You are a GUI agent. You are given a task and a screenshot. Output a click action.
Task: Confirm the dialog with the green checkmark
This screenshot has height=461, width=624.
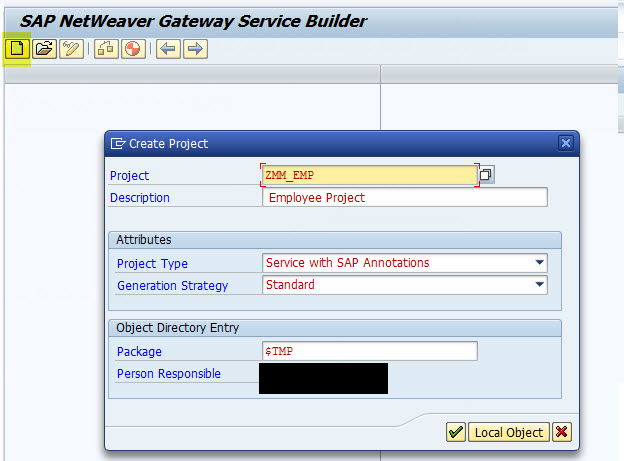pos(456,432)
